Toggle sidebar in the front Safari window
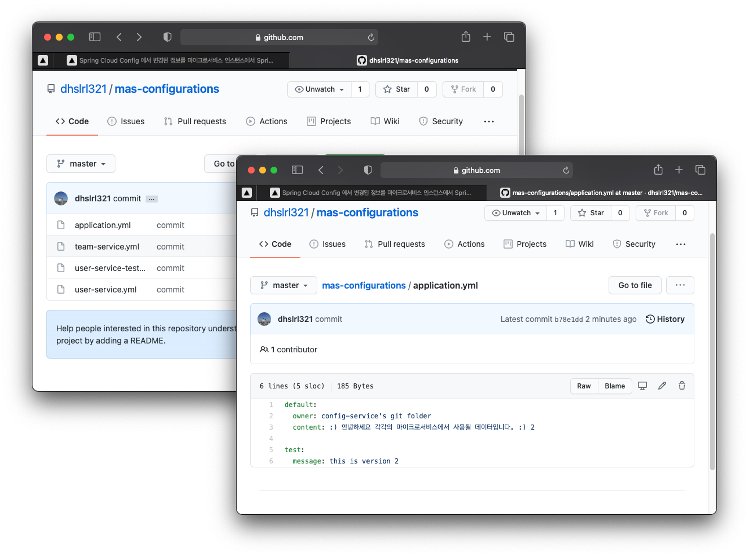The image size is (748, 556). tap(298, 170)
